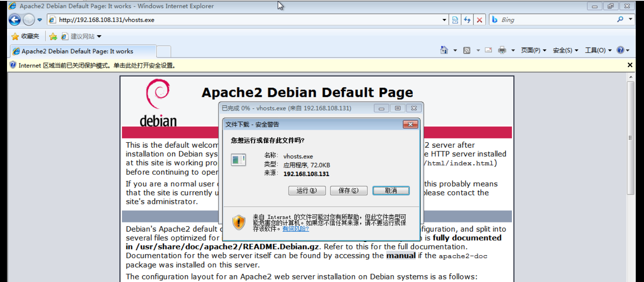This screenshot has width=644, height=282.
Task: Close the 文件下载 - 安全警告 dialog
Action: point(410,124)
